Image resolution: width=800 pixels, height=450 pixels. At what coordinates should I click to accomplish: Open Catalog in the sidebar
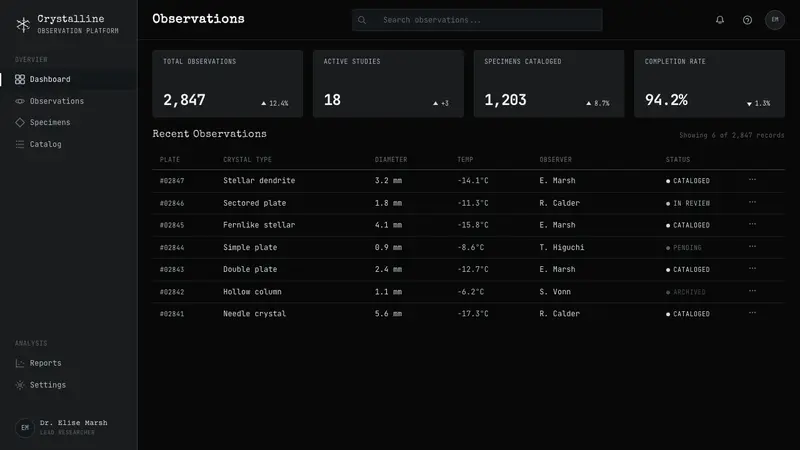69,144
